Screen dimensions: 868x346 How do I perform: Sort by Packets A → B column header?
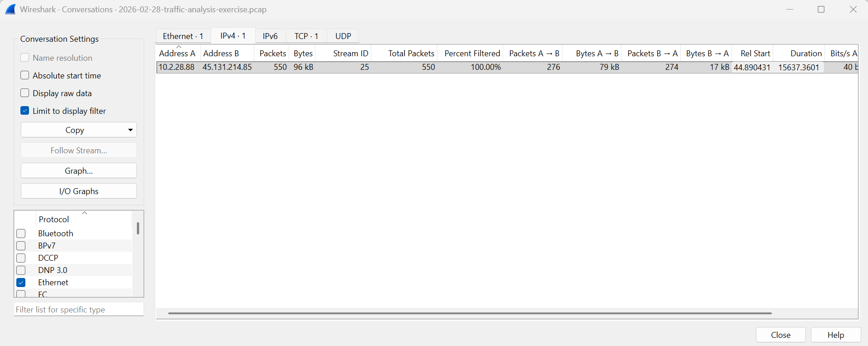coord(533,53)
